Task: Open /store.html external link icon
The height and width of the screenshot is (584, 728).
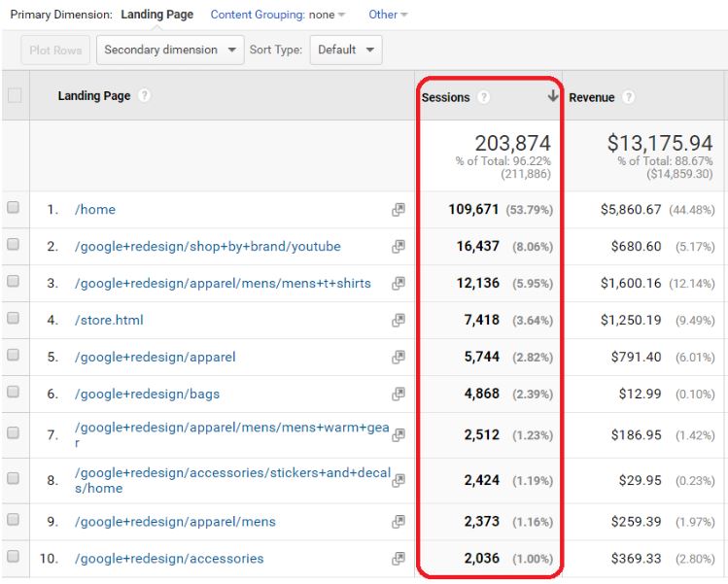Action: point(398,320)
